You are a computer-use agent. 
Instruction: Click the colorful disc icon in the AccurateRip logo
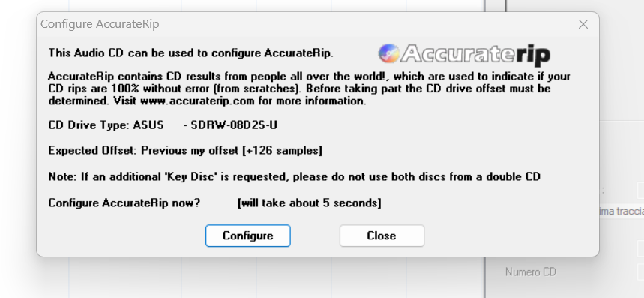pos(388,53)
